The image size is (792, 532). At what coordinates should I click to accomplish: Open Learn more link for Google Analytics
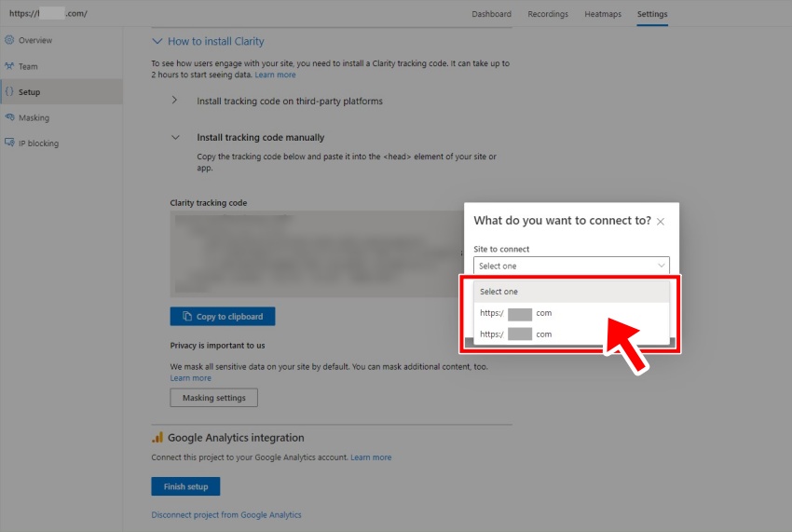(371, 457)
